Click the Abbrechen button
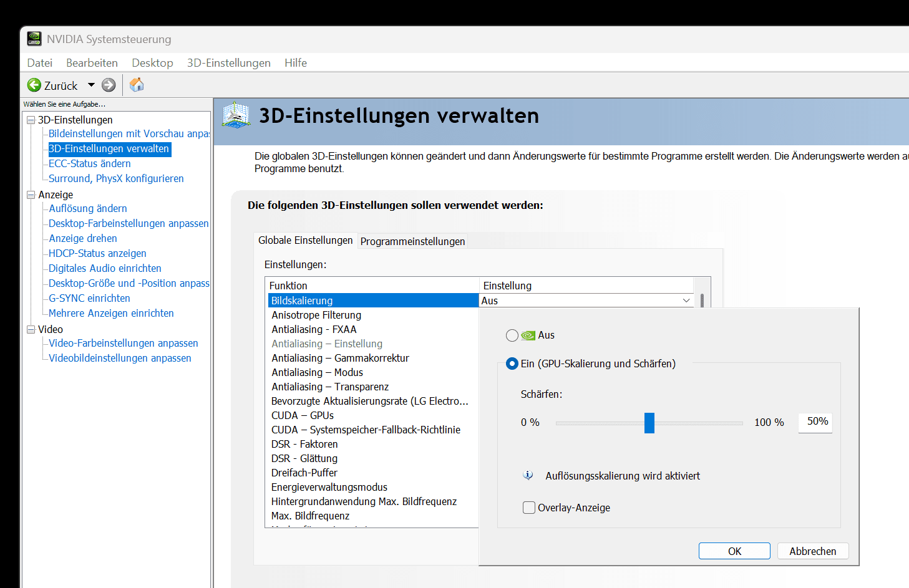The image size is (909, 588). point(812,551)
